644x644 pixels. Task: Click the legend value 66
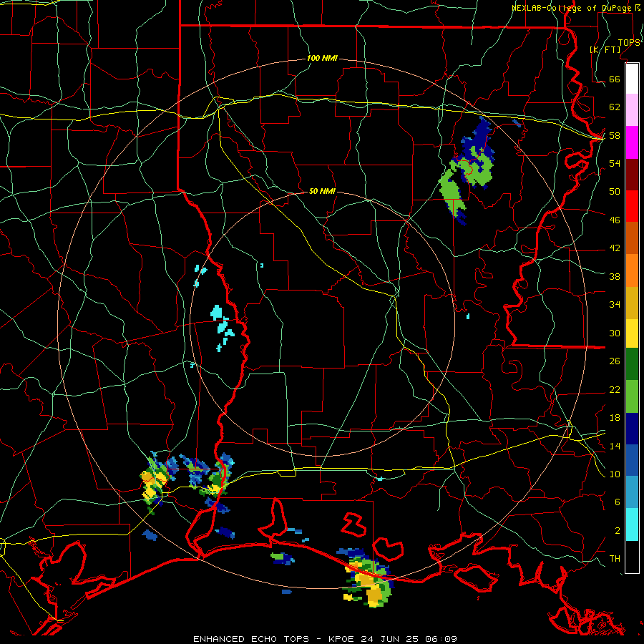tap(615, 79)
